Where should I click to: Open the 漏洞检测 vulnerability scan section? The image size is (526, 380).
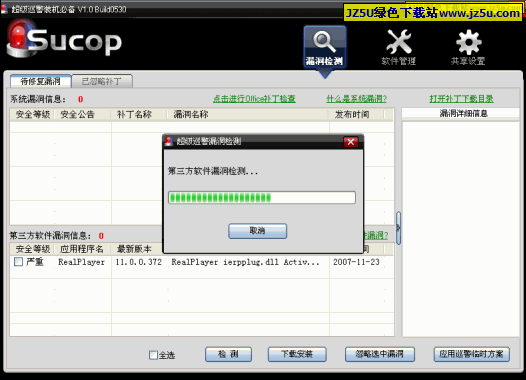point(325,47)
